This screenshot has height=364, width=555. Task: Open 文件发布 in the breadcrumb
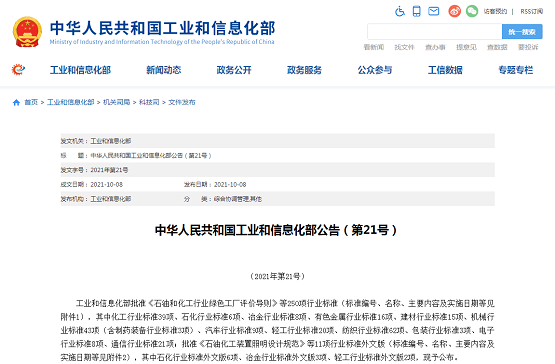182,102
